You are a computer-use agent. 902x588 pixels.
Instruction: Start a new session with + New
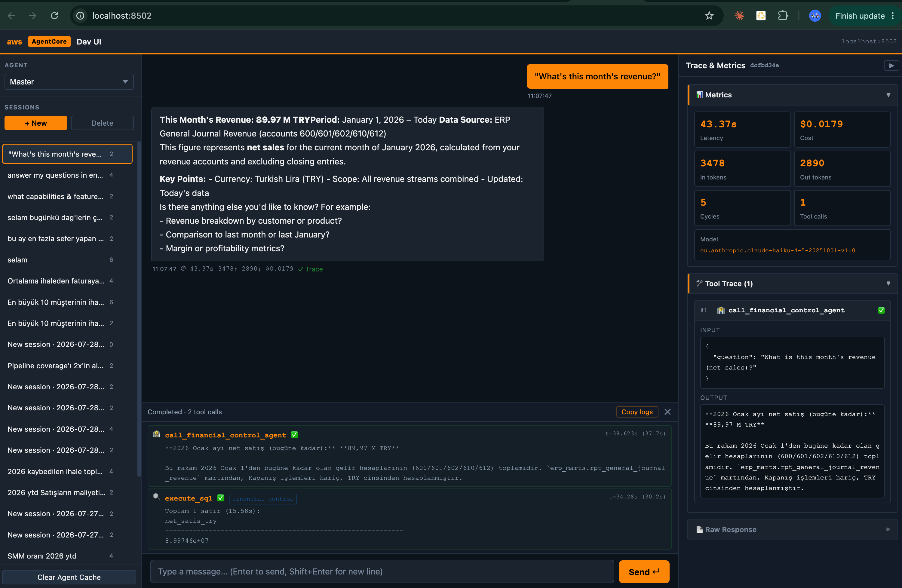(35, 123)
